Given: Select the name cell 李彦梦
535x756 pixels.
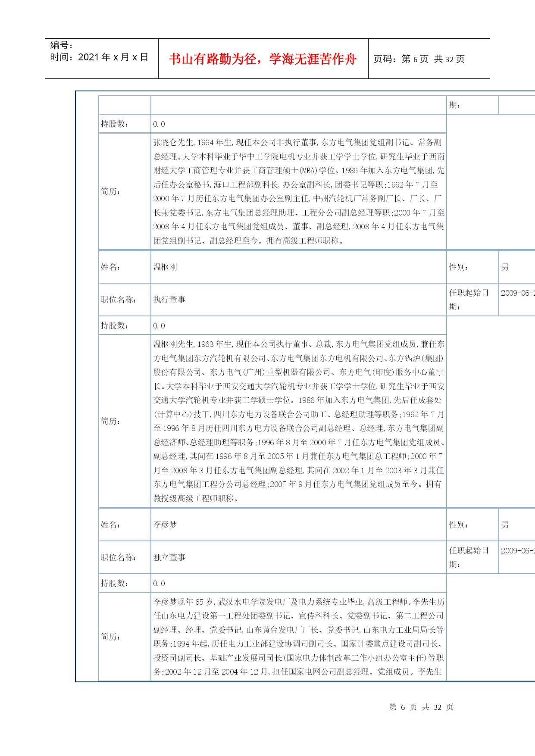Looking at the screenshot, I should [x=165, y=525].
